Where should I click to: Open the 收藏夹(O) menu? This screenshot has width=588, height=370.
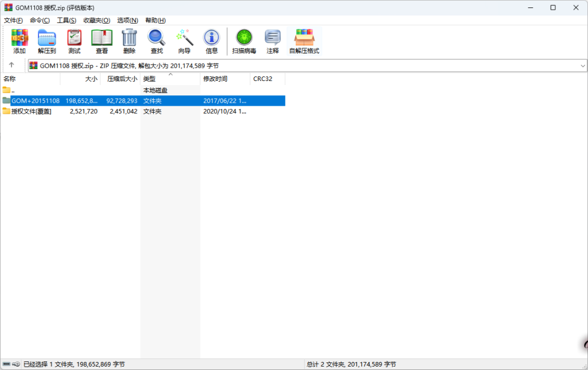coord(96,20)
